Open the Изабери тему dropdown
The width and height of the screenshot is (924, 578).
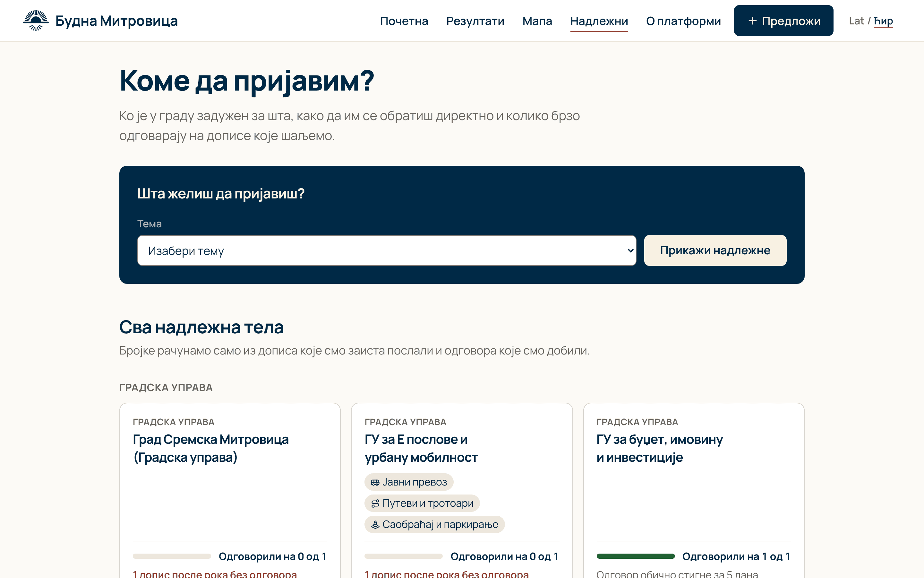tap(386, 250)
